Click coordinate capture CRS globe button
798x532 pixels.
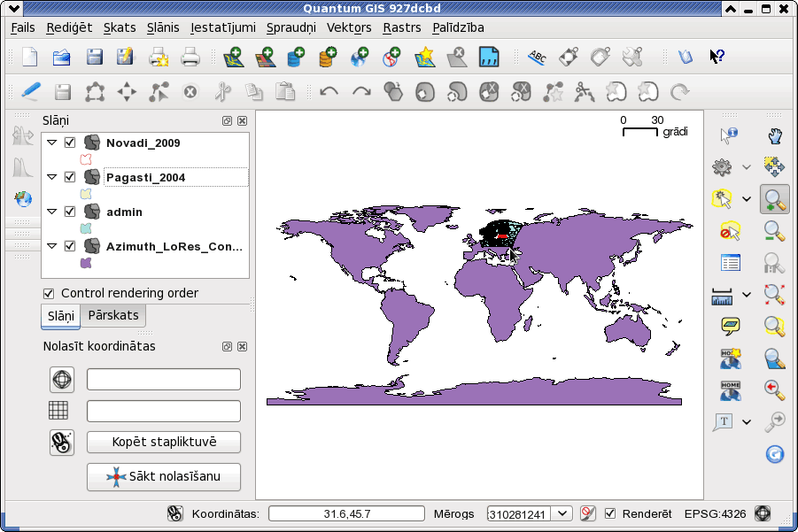click(x=62, y=380)
